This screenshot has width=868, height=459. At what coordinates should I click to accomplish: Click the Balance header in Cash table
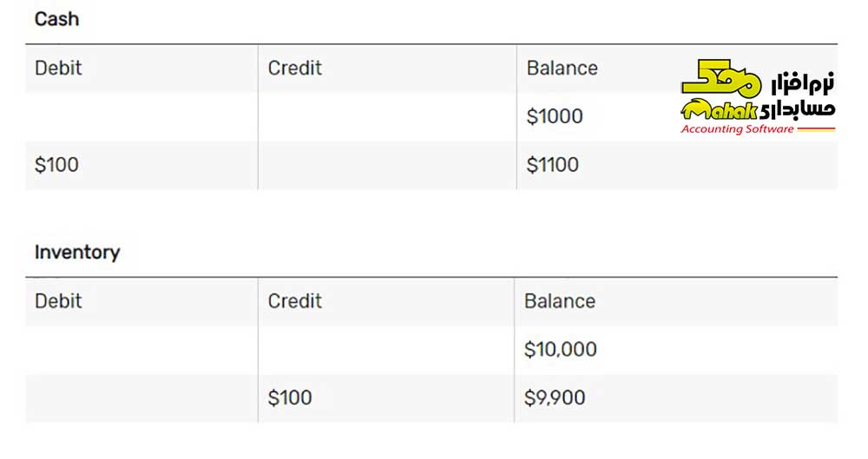coord(562,68)
